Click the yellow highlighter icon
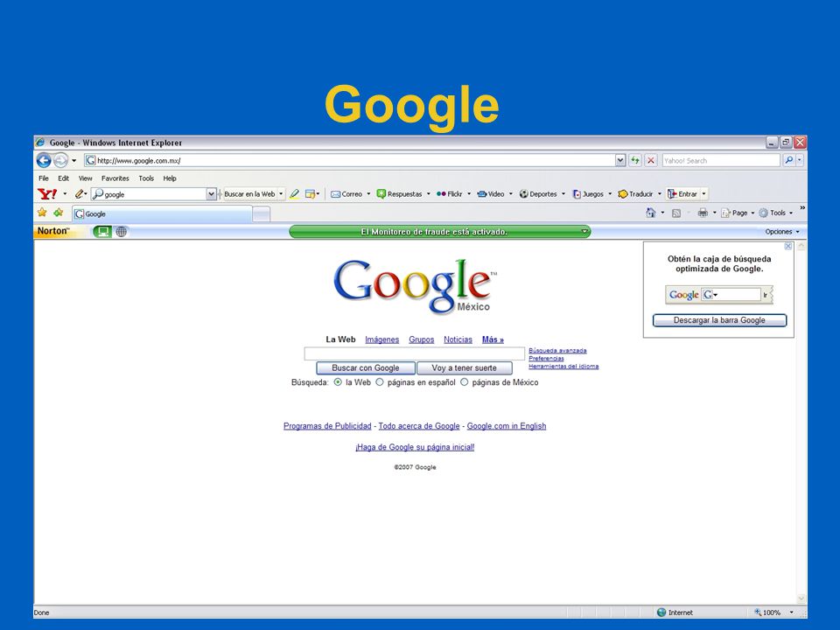The height and width of the screenshot is (630, 840). (x=294, y=194)
